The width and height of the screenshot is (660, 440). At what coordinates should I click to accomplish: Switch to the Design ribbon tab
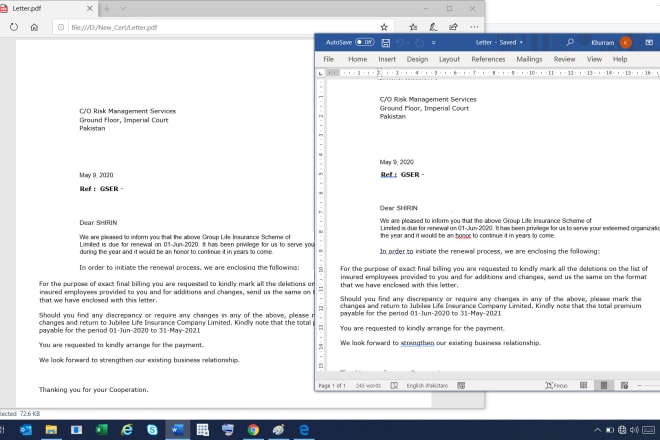[x=417, y=59]
